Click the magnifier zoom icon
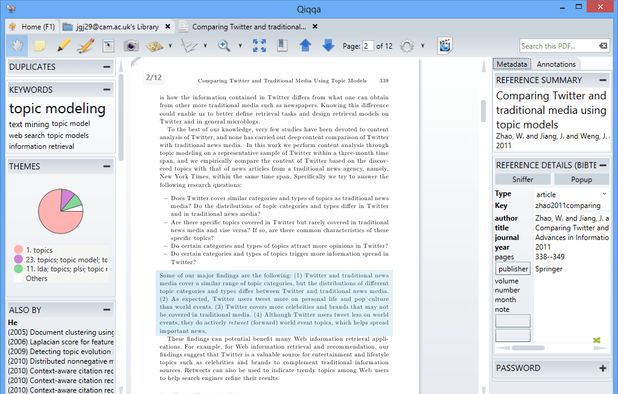The height and width of the screenshot is (394, 618). 224,46
